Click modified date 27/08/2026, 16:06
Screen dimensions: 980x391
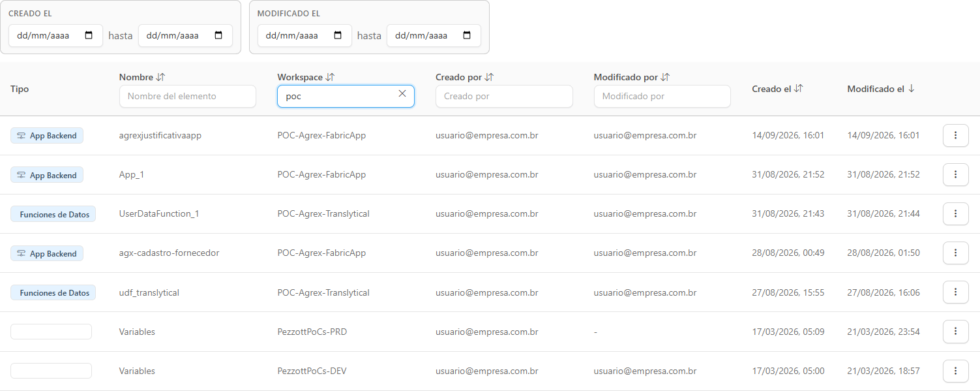(x=883, y=292)
